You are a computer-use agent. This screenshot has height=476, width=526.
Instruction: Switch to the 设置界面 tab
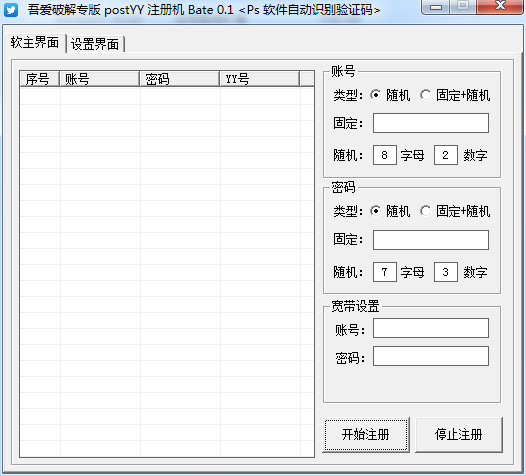coord(95,44)
